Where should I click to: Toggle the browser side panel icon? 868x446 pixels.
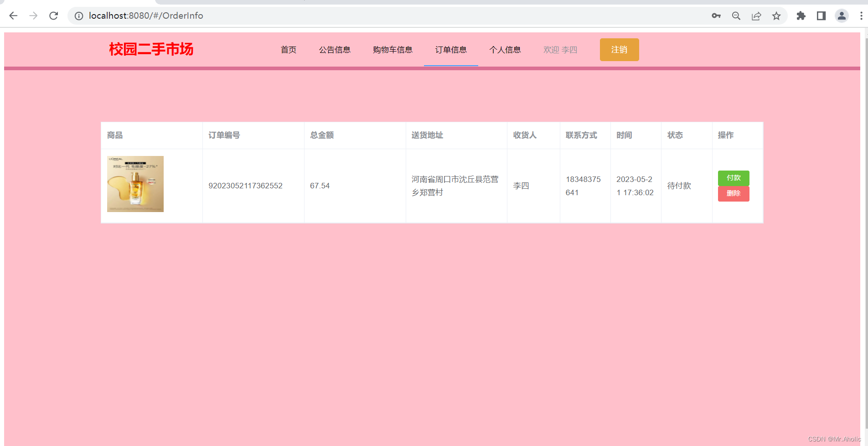(x=821, y=16)
